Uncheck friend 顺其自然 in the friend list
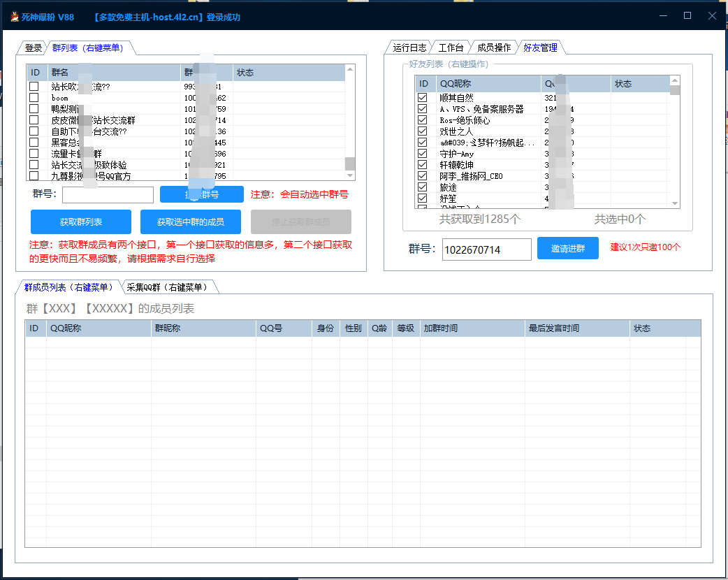Image resolution: width=728 pixels, height=580 pixels. [x=422, y=98]
